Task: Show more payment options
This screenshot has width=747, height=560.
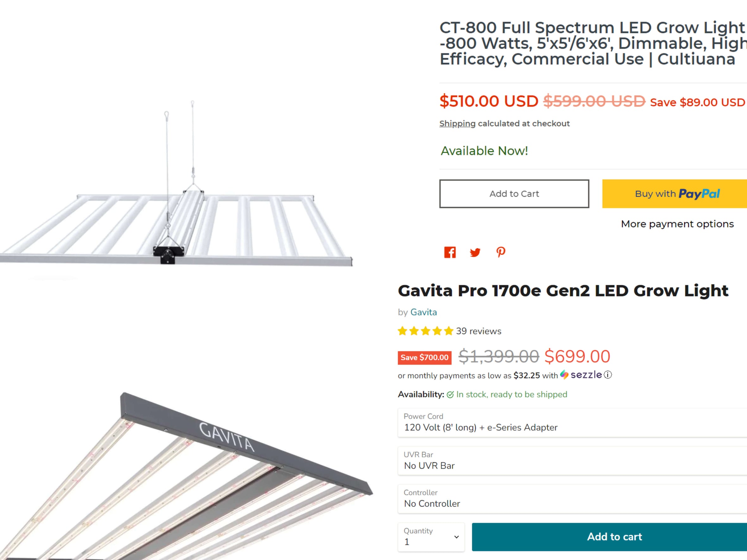Action: pyautogui.click(x=677, y=223)
